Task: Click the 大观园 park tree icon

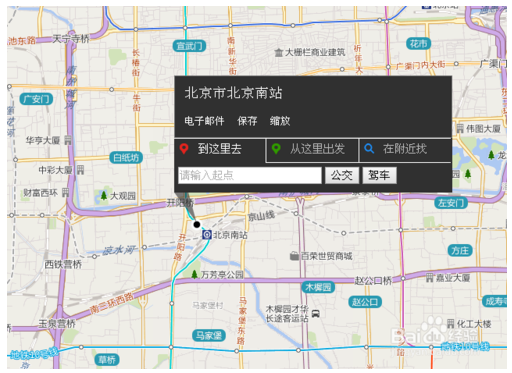Action: [x=104, y=195]
